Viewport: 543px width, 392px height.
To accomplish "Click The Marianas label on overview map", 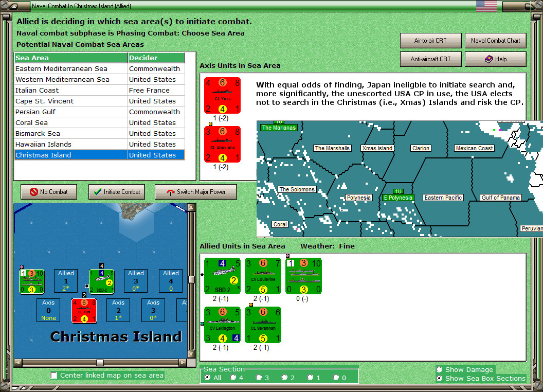I will click(279, 128).
